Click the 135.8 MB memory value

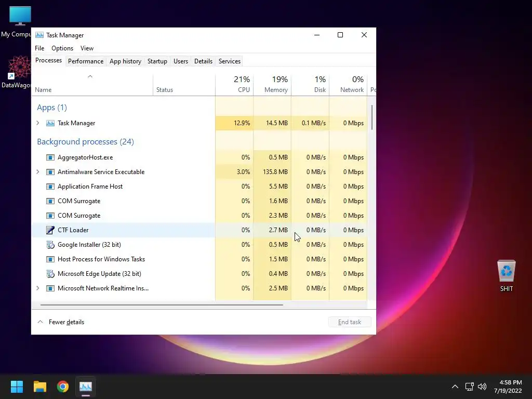(x=275, y=172)
